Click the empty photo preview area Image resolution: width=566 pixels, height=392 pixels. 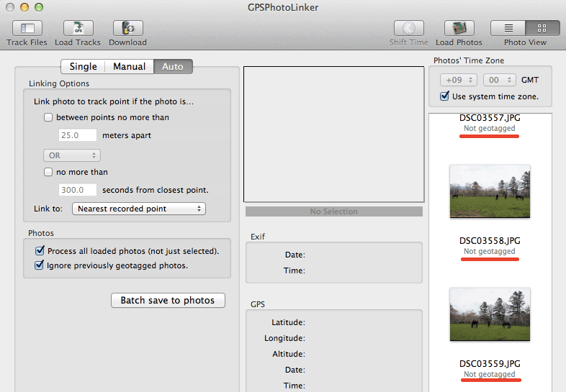pos(334,135)
